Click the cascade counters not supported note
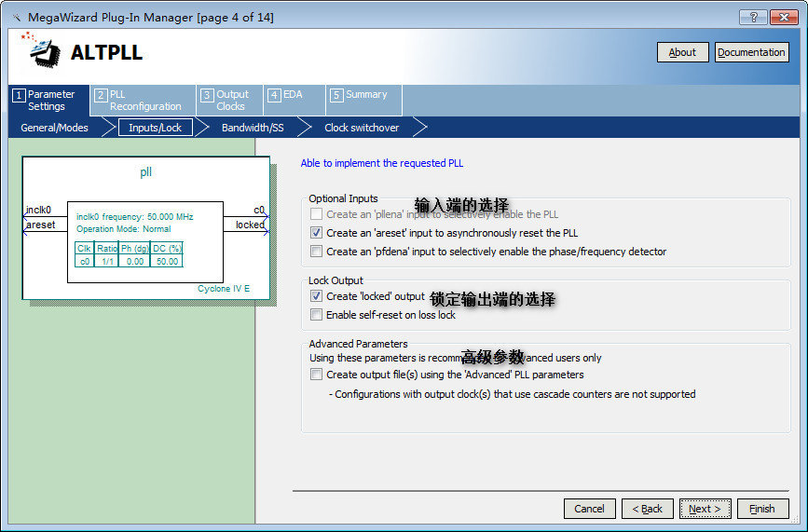 (x=513, y=394)
